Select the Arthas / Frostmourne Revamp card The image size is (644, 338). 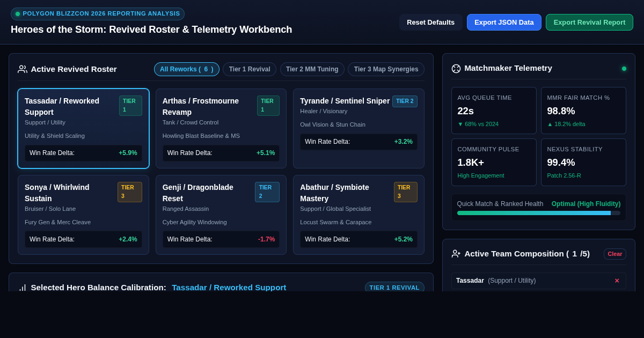(221, 128)
